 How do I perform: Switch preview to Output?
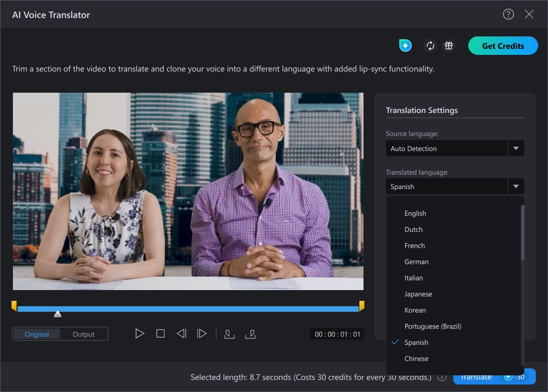pos(83,334)
